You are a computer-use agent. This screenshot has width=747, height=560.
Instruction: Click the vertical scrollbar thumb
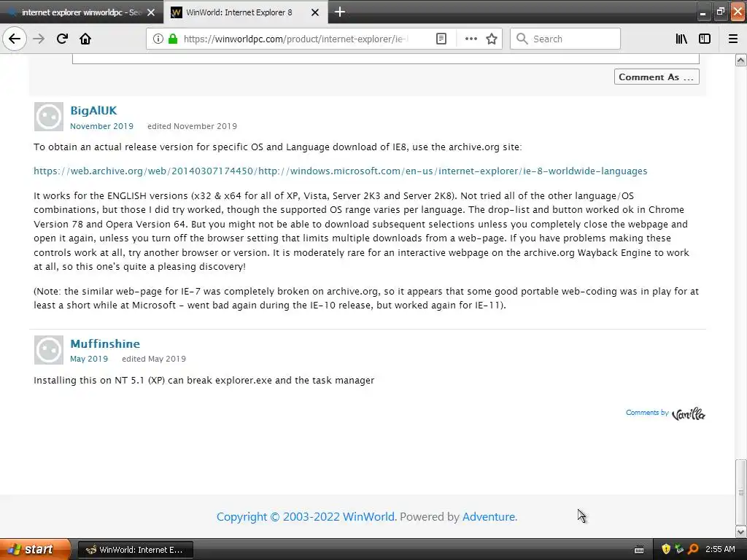tap(740, 491)
